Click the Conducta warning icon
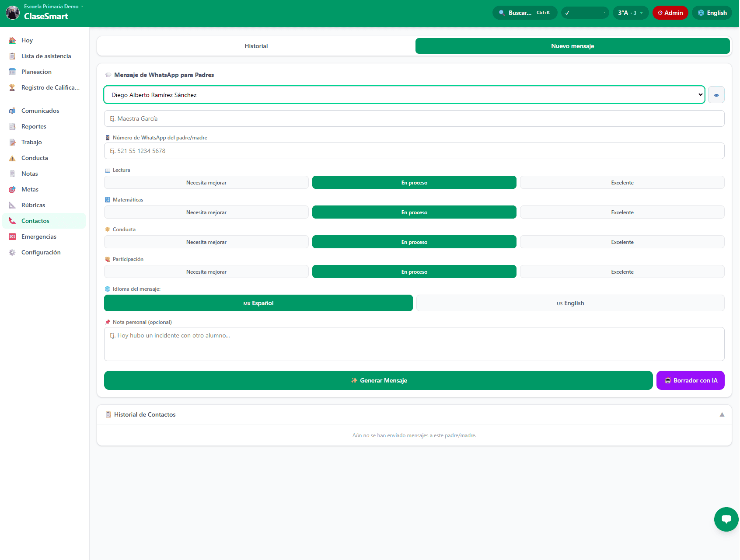This screenshot has height=560, width=740. tap(12, 158)
